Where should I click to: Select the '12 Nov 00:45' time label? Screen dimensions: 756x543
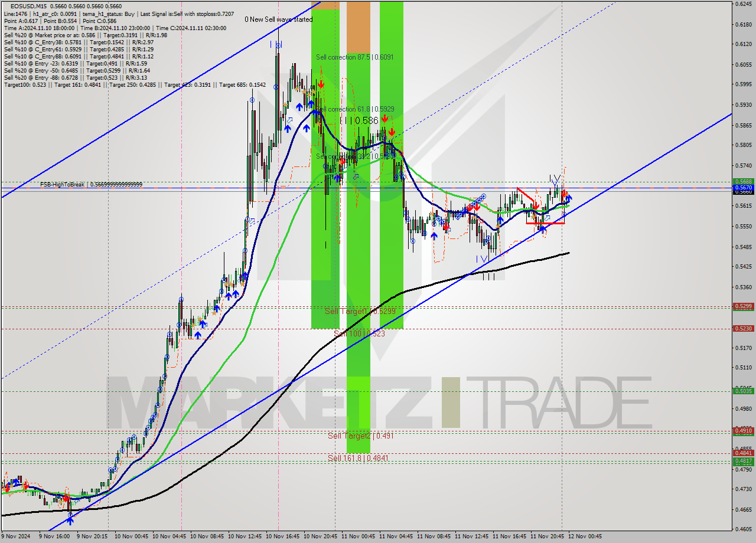[585, 537]
